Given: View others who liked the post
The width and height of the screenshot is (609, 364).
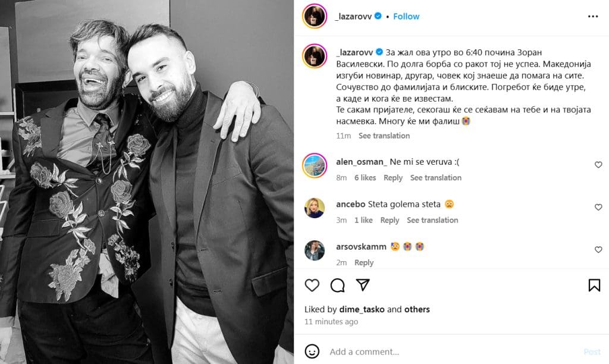Looking at the screenshot, I should coord(417,309).
